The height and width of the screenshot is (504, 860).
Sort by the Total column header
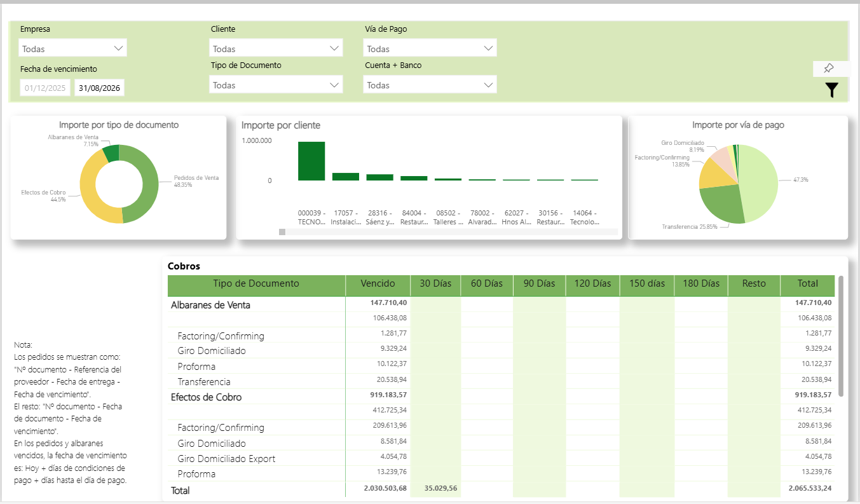(x=807, y=283)
